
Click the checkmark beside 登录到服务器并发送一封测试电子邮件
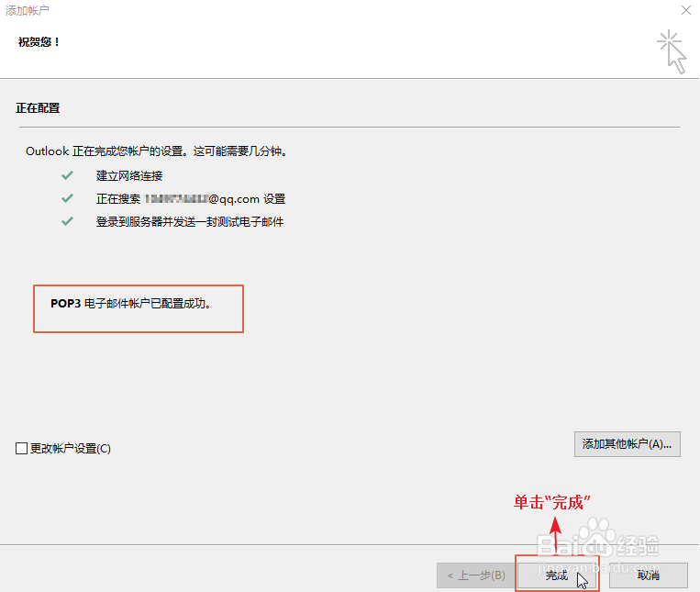point(67,221)
